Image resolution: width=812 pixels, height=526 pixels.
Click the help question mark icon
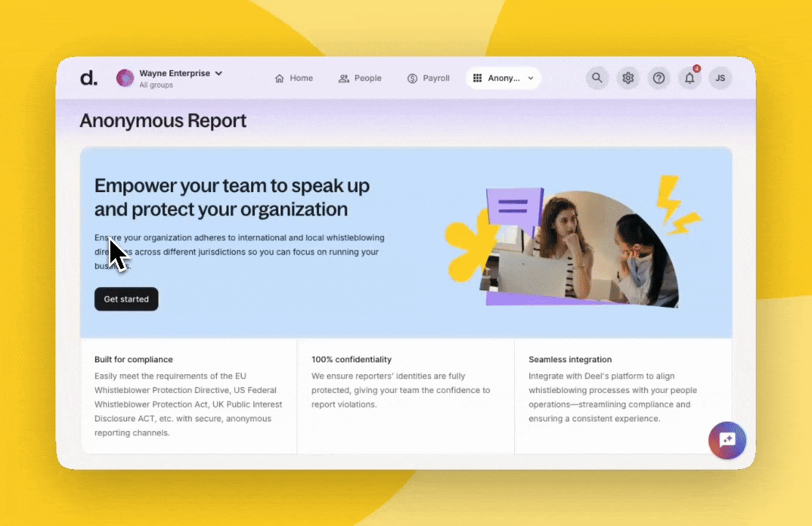659,78
